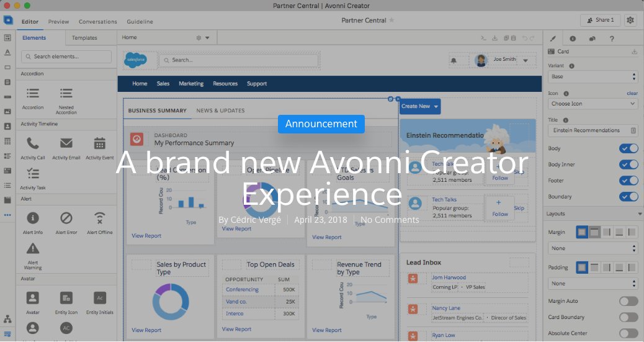Click the Salesforce Search box
Screen dimensions: 644x342
pos(239,60)
